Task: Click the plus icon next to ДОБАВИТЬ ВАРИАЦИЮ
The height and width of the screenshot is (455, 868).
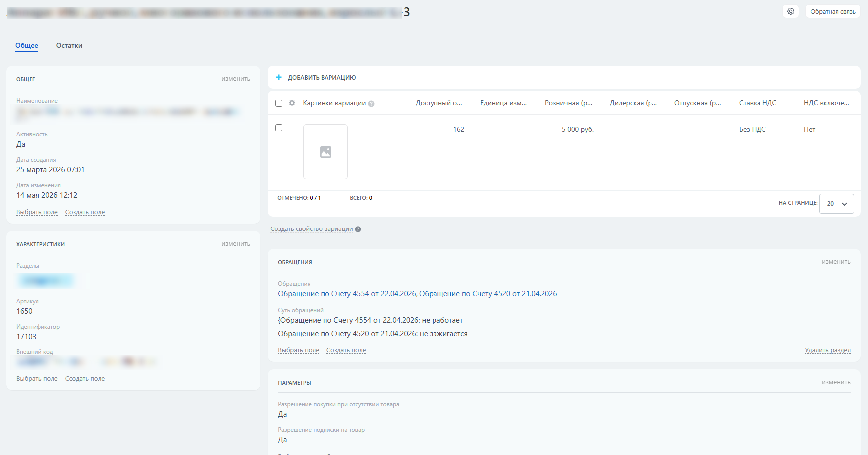Action: click(x=279, y=77)
